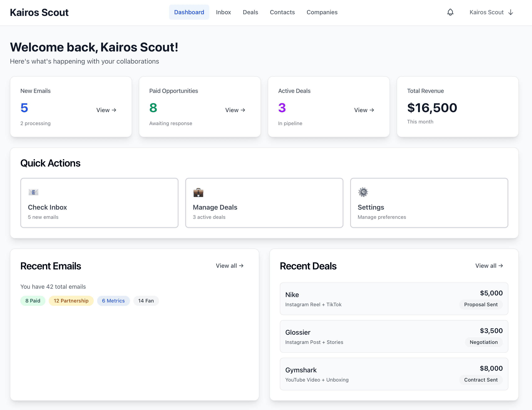The width and height of the screenshot is (532, 410).
Task: Select the Check Inbox envelope icon
Action: 33,192
